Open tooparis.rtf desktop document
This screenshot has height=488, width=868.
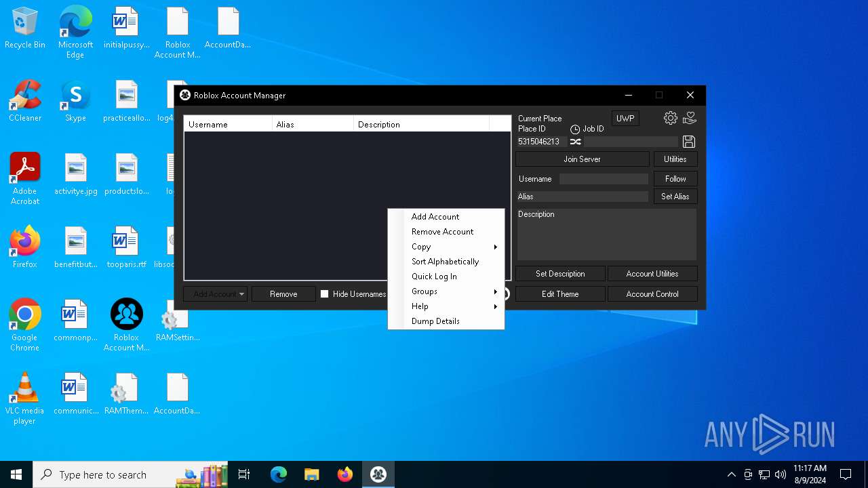126,247
